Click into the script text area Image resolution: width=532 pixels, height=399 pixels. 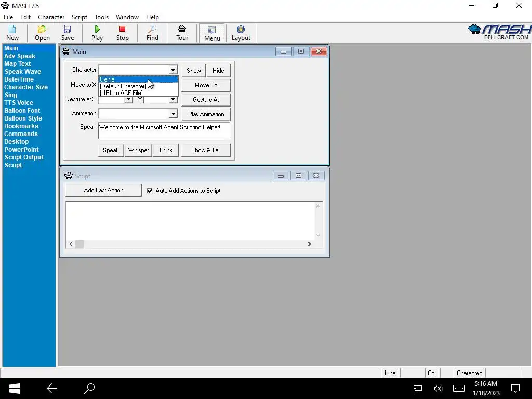190,220
